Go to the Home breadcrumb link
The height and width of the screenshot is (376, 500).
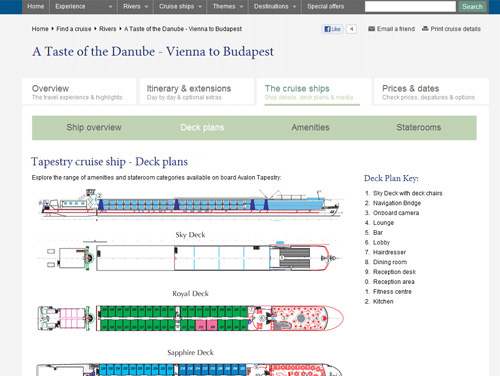(x=40, y=29)
